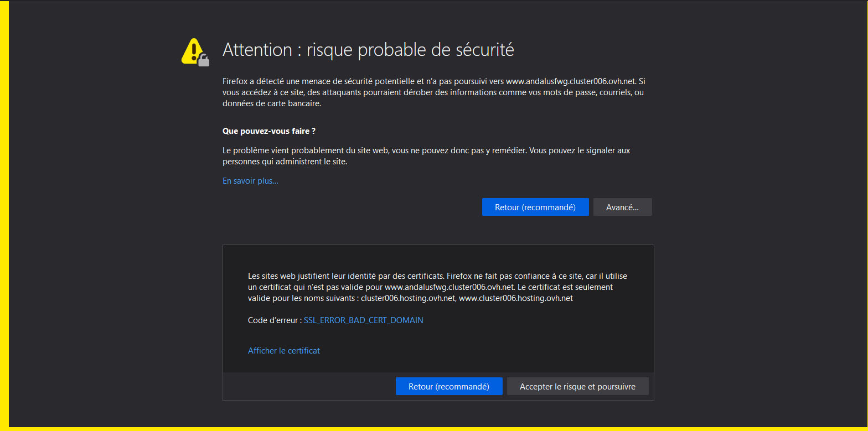Open the 'En savoir plus…' link
Image resolution: width=868 pixels, height=431 pixels.
click(x=250, y=181)
